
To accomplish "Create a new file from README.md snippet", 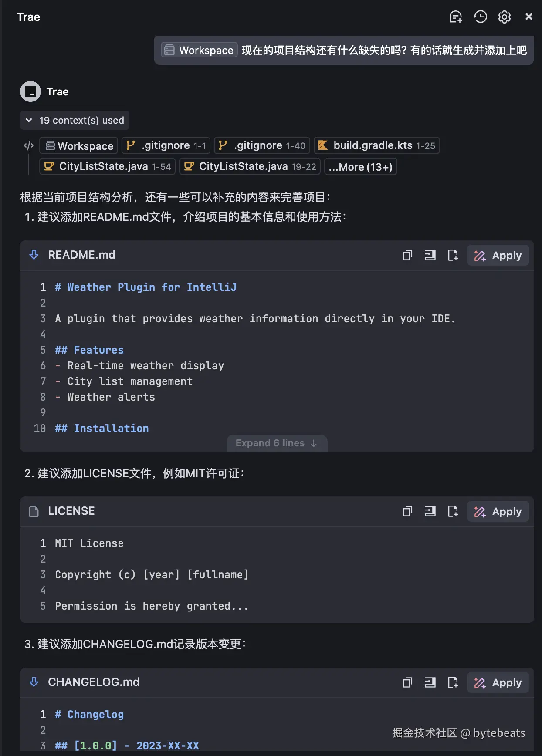I will click(453, 255).
